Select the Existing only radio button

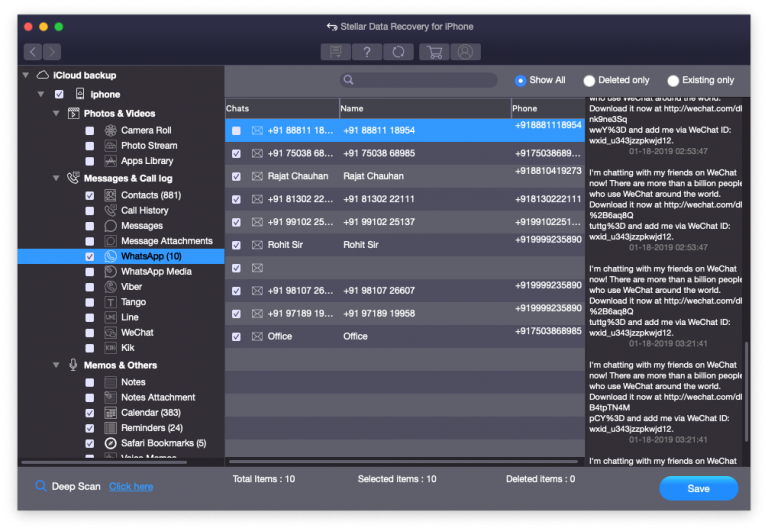click(673, 80)
